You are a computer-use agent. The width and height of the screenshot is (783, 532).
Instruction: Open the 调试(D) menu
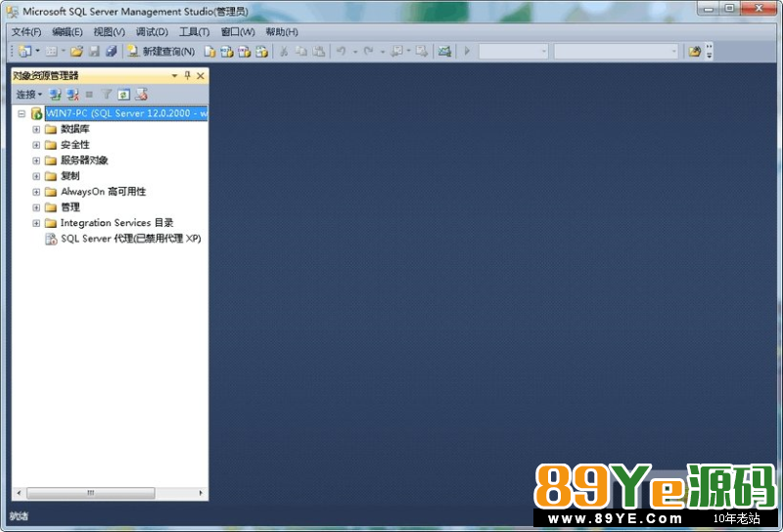pos(152,32)
